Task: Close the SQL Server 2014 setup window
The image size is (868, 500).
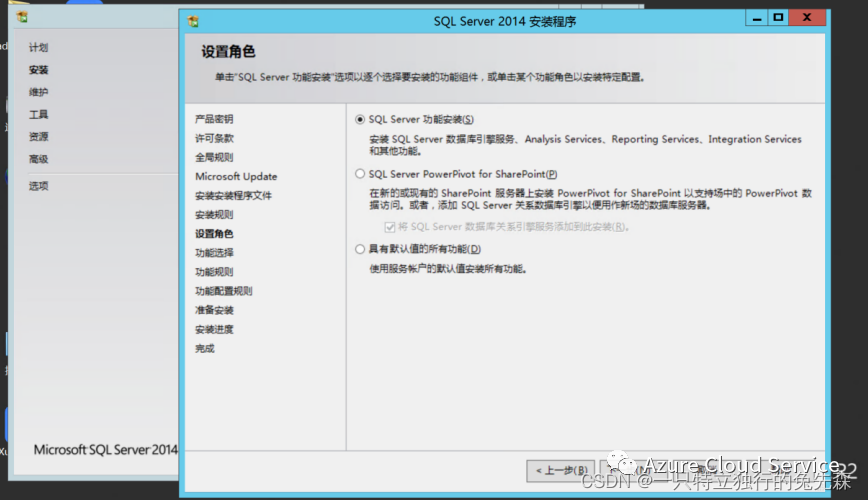Action: tap(807, 18)
